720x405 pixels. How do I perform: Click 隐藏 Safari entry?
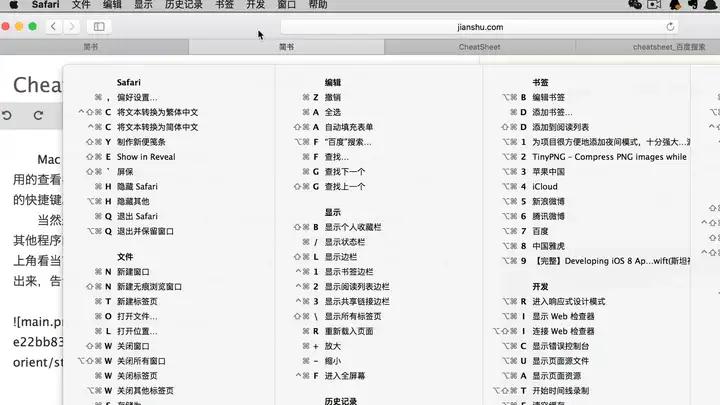click(137, 186)
